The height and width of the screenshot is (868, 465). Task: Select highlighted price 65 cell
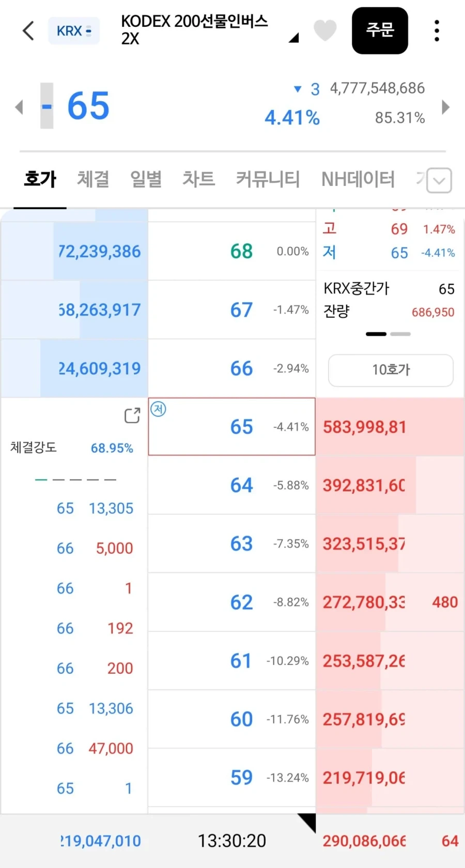coord(231,427)
